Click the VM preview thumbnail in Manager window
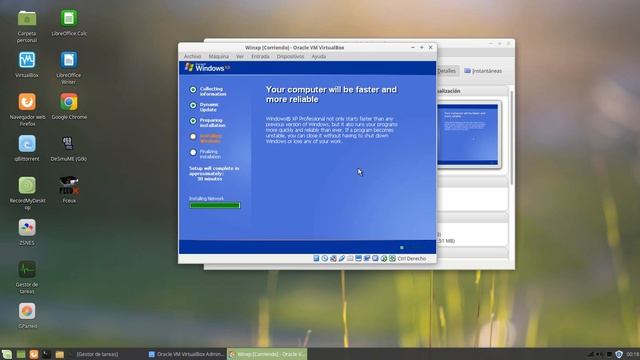The height and width of the screenshot is (360, 640). [468, 135]
